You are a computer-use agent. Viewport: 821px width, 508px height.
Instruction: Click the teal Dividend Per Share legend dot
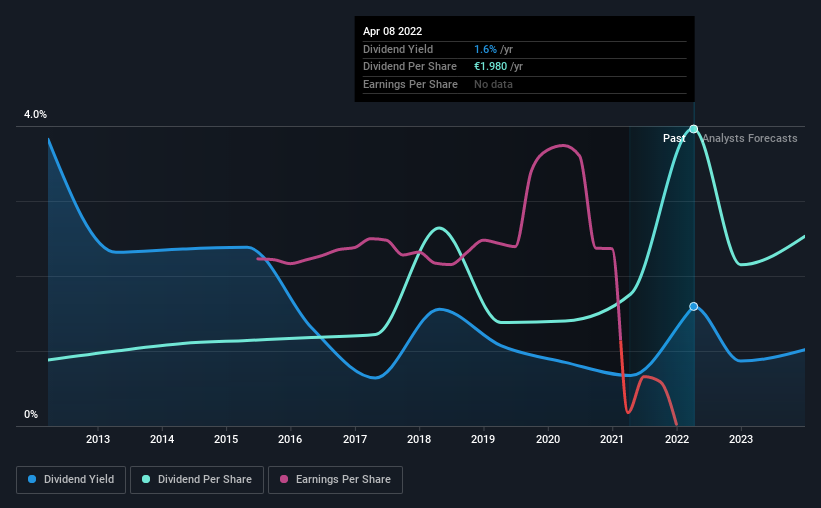pos(146,479)
